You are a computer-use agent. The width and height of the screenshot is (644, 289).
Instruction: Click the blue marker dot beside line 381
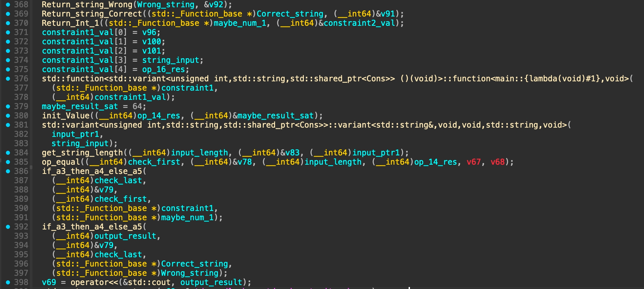[x=8, y=125]
